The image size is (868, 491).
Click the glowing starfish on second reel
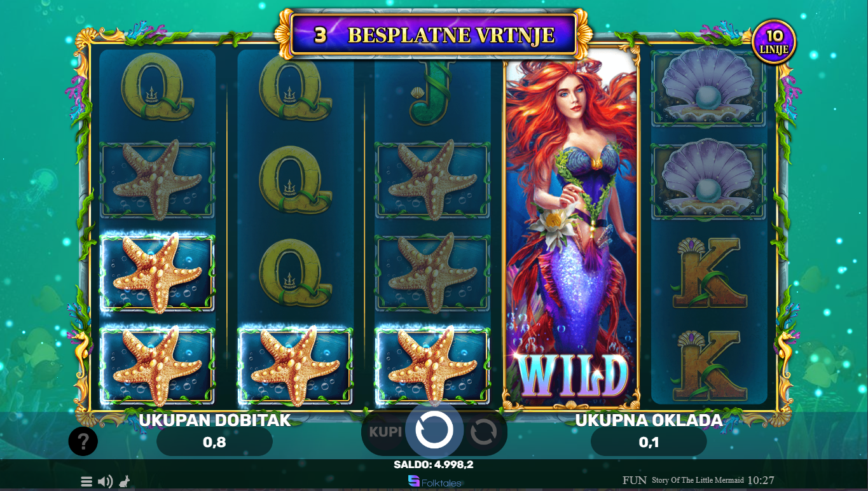(295, 366)
